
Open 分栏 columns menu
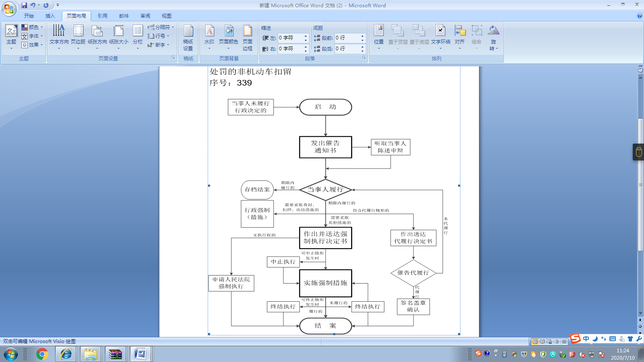coord(138,37)
